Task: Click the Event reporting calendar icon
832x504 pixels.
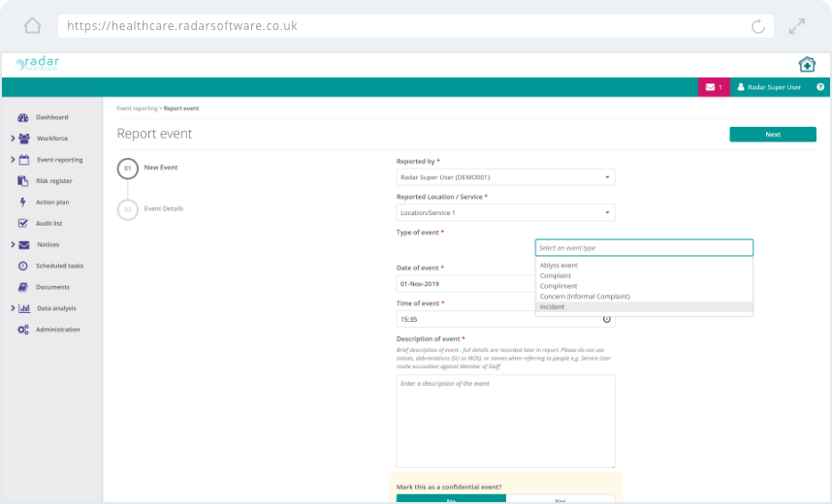Action: pos(24,160)
